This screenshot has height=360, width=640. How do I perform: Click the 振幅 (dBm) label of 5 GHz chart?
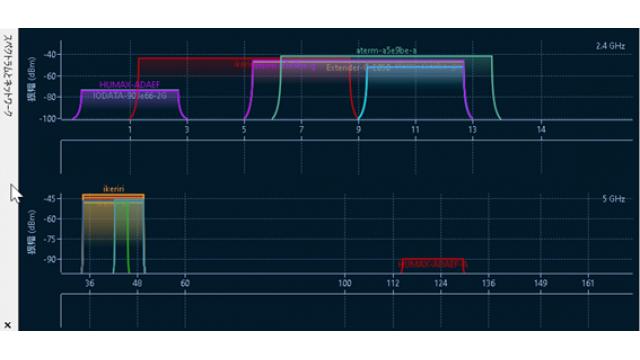31,232
